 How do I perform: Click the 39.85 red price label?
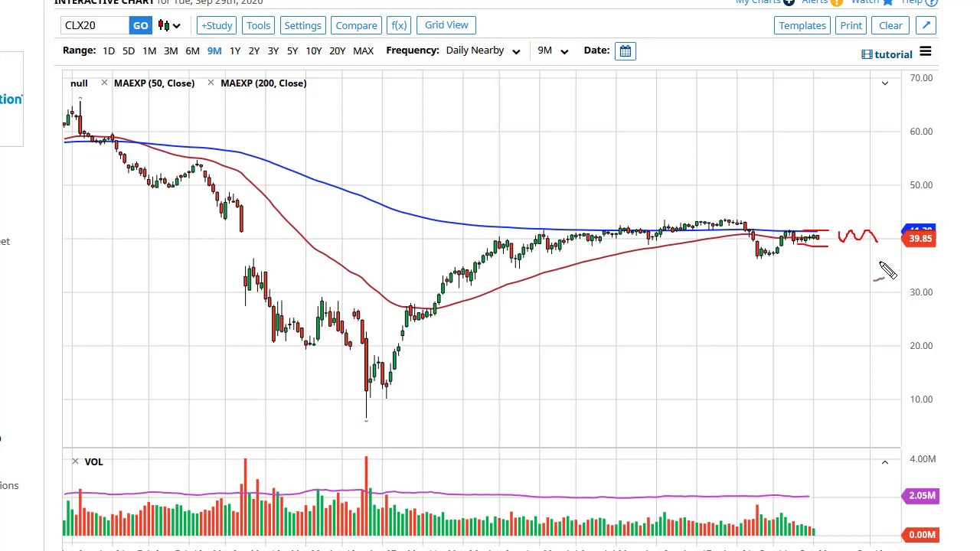coord(920,239)
